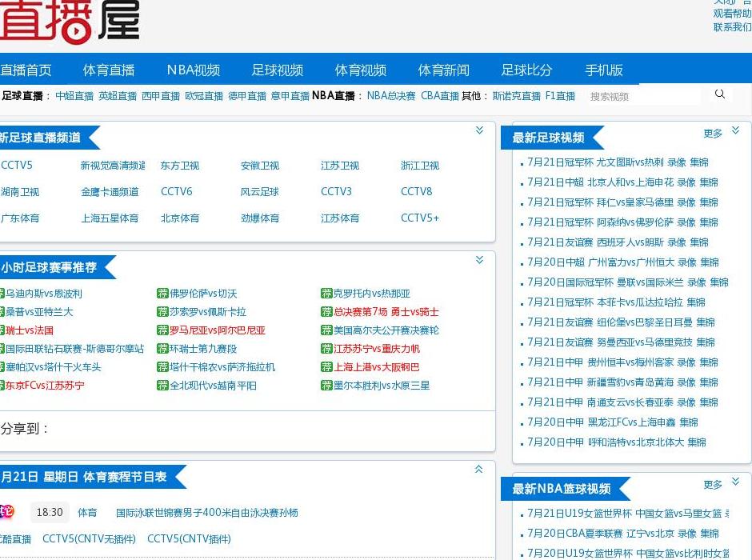Collapse the 足球直播频道 panel chevron

pos(479,130)
